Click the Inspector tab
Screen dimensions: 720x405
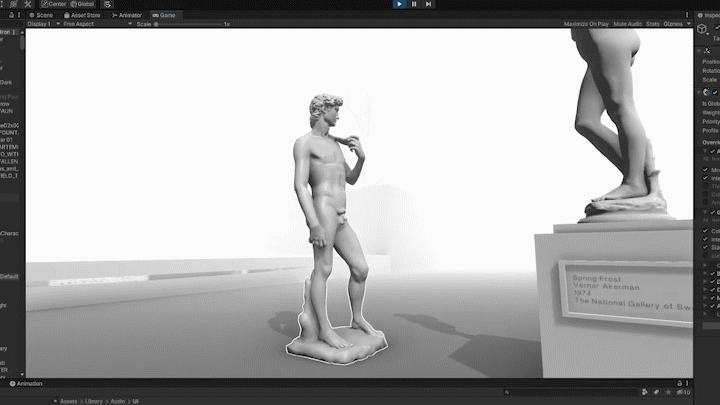[708, 15]
